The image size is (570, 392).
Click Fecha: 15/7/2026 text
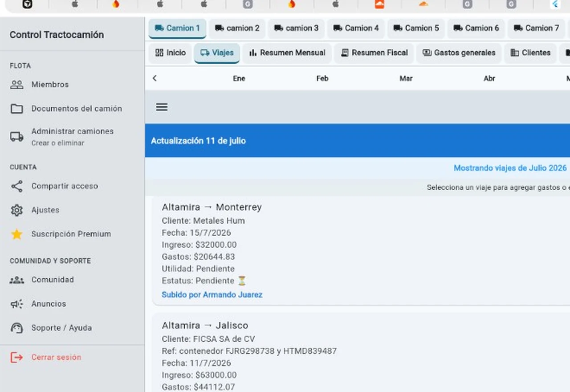pyautogui.click(x=196, y=233)
